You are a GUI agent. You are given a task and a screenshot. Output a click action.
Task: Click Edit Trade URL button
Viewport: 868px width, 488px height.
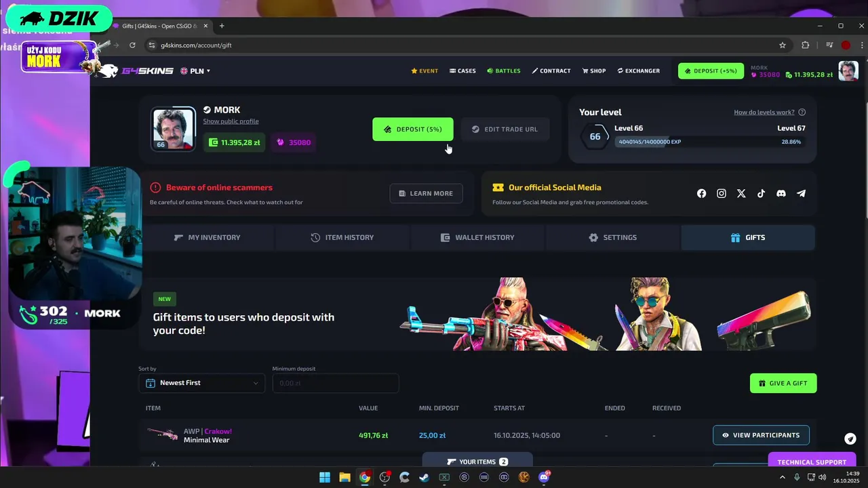[x=505, y=129]
